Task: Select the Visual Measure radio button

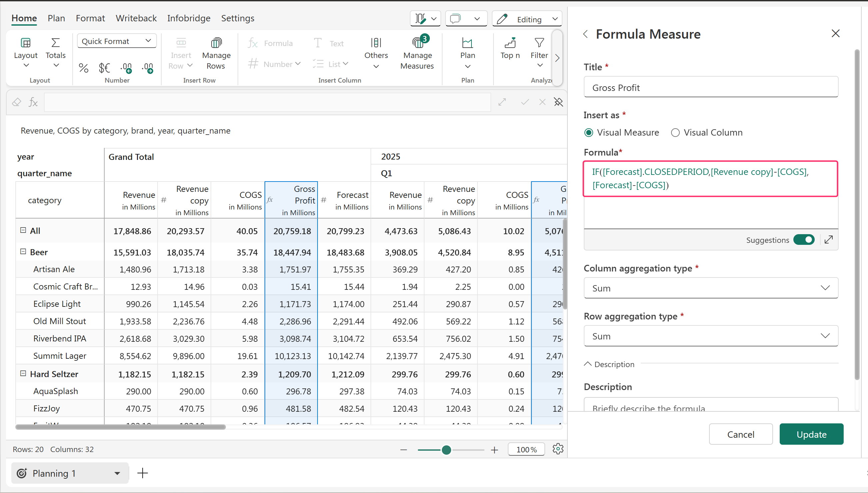Action: tap(588, 132)
